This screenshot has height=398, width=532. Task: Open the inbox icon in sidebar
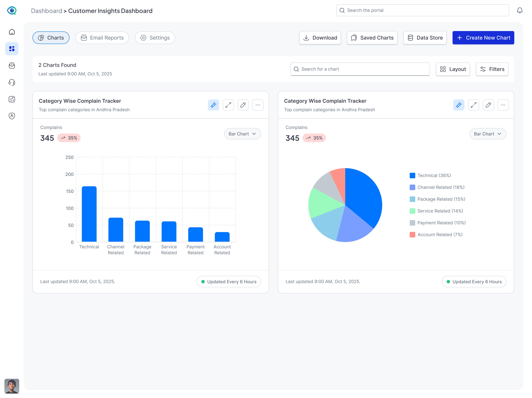12,65
